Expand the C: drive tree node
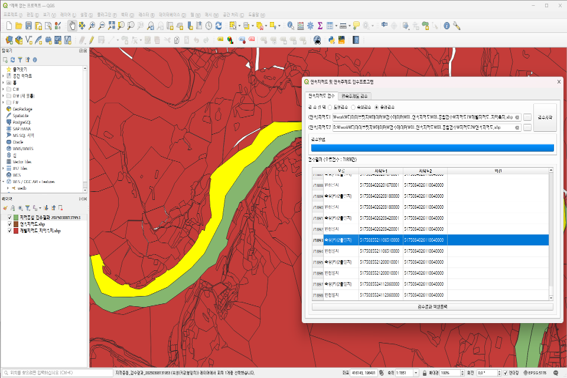This screenshot has width=567, height=378. (3, 89)
